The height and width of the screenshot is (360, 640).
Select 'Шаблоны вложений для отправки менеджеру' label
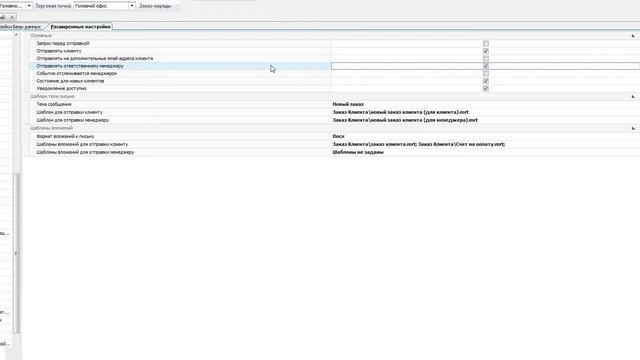pos(85,152)
